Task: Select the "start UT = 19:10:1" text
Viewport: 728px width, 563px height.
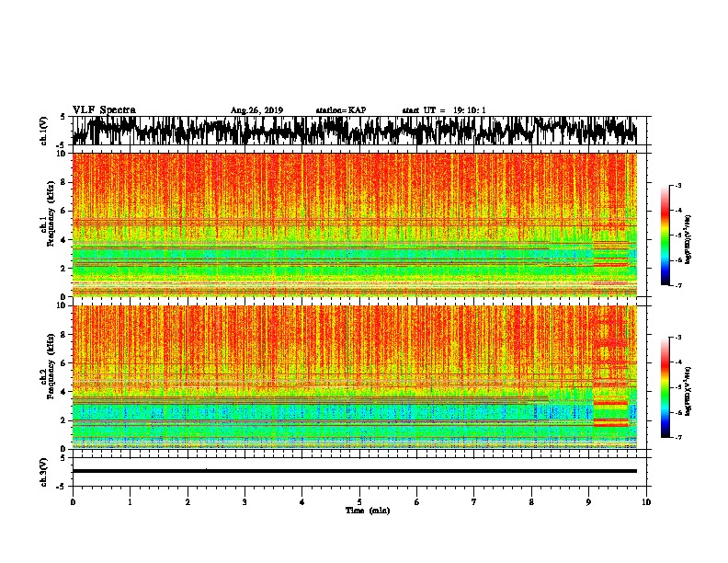Action: [444, 110]
